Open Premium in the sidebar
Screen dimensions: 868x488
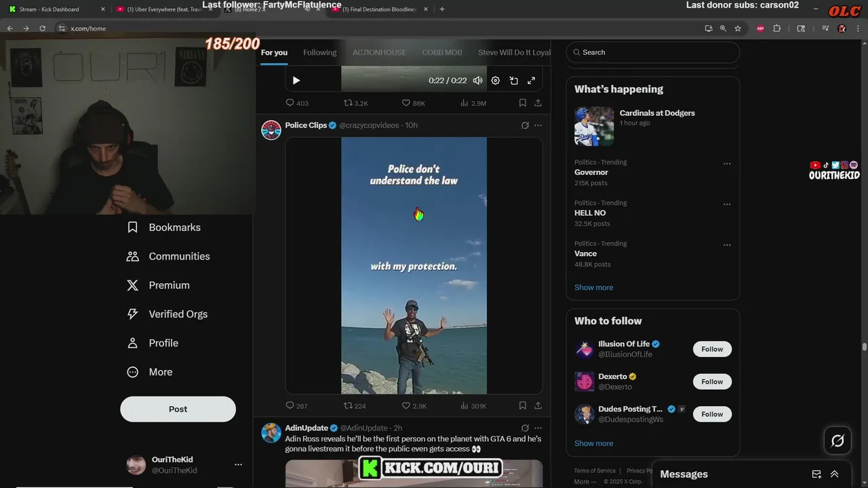158,285
